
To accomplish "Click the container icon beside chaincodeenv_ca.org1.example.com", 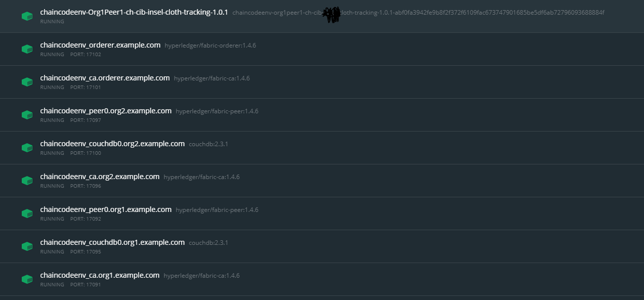I will point(27,279).
